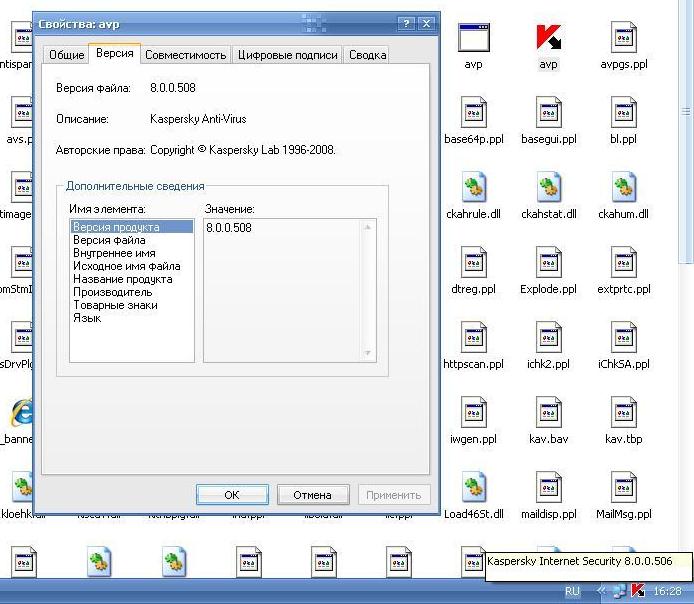Image resolution: width=694 pixels, height=604 pixels.
Task: Select the avp application window icon
Action: pyautogui.click(x=474, y=38)
